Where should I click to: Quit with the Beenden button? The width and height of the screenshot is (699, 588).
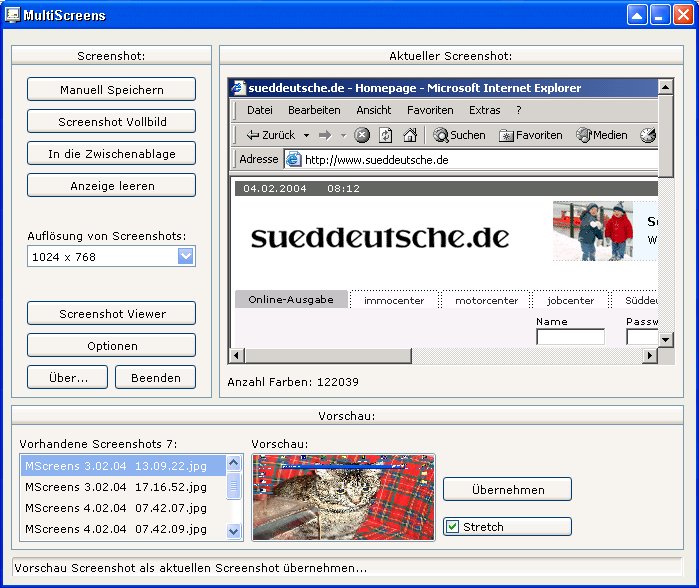tap(156, 378)
